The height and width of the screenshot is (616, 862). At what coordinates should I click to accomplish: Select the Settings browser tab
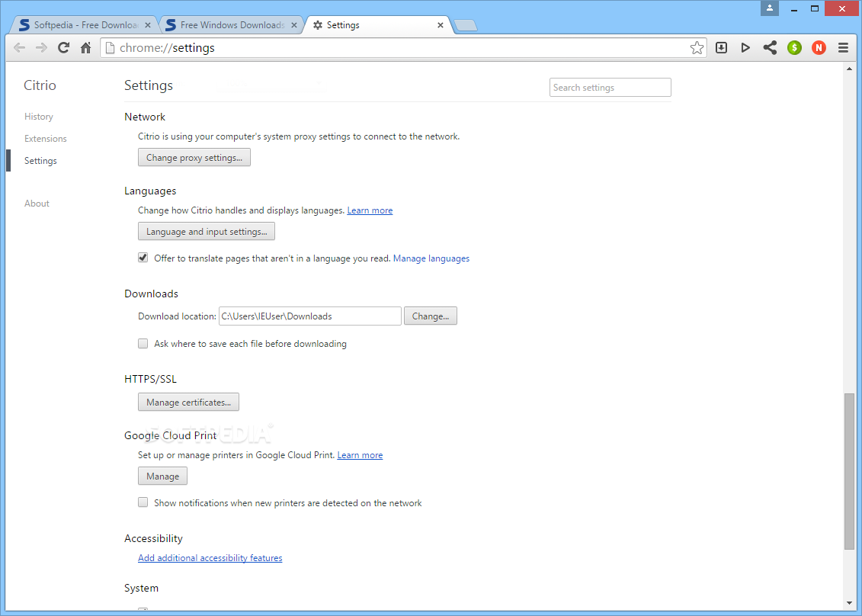click(377, 25)
